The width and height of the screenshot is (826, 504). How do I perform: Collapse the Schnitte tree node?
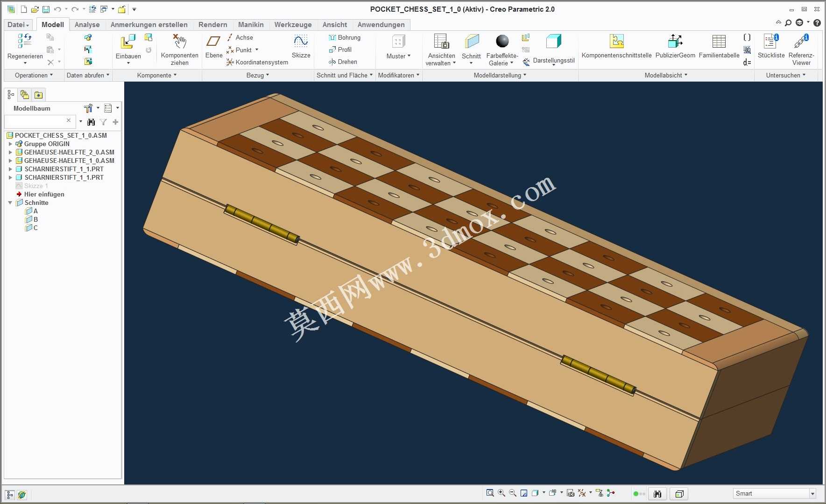pyautogui.click(x=10, y=203)
